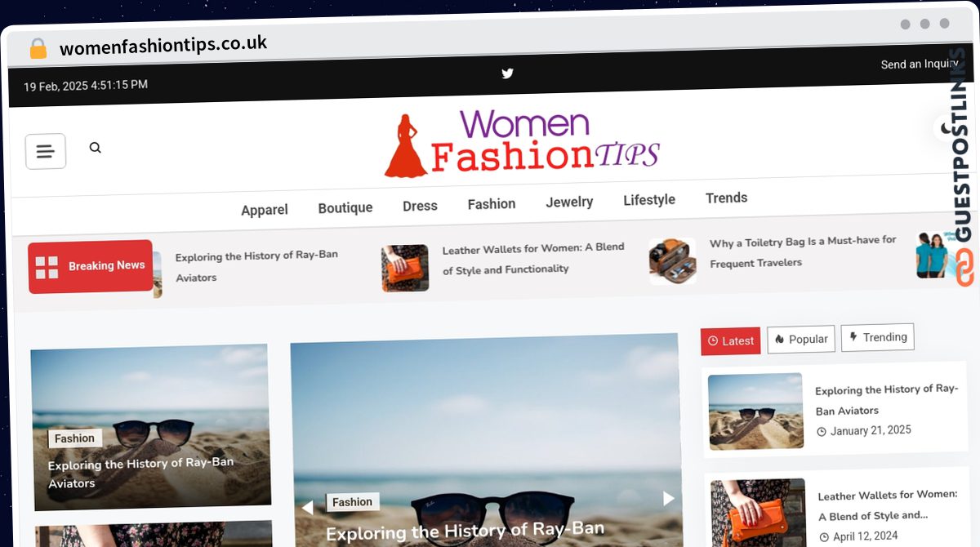Open the Apparel menu item
The height and width of the screenshot is (547, 980).
tap(265, 210)
